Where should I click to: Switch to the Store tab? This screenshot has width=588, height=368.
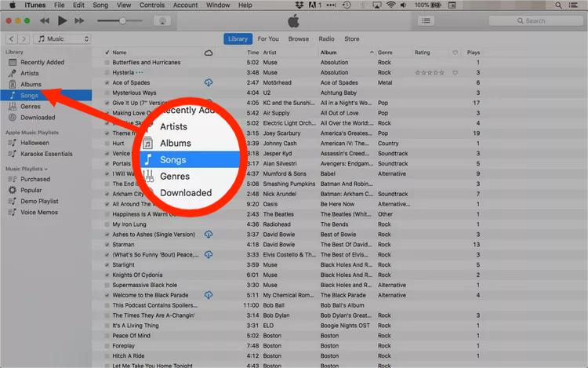coord(352,39)
